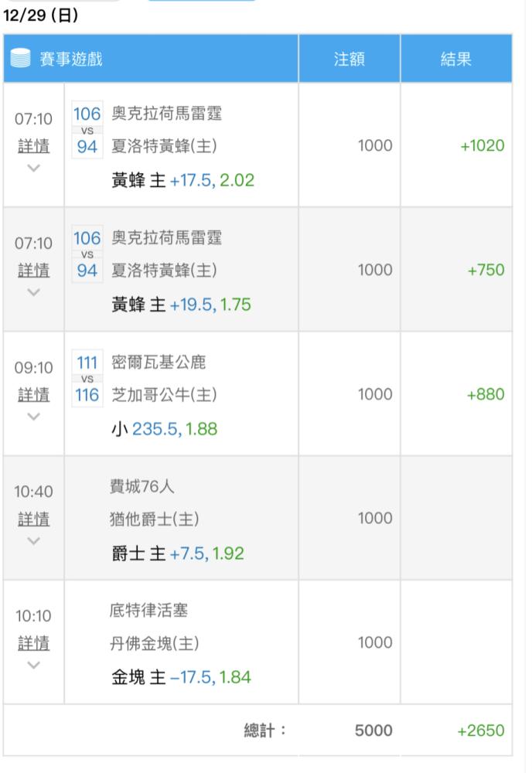Click the coin stack icon beside 賽事遊戲
Image resolution: width=532 pixels, height=773 pixels.
coord(20,58)
